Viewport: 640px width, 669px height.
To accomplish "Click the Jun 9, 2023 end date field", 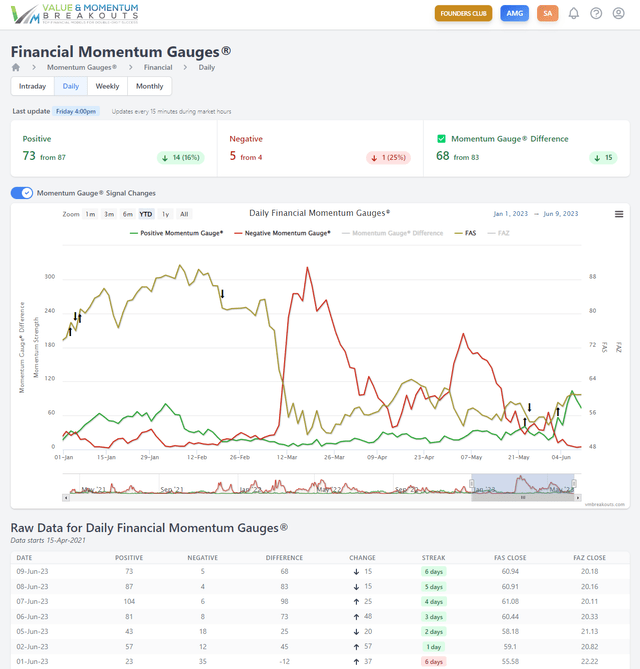I will pyautogui.click(x=561, y=214).
